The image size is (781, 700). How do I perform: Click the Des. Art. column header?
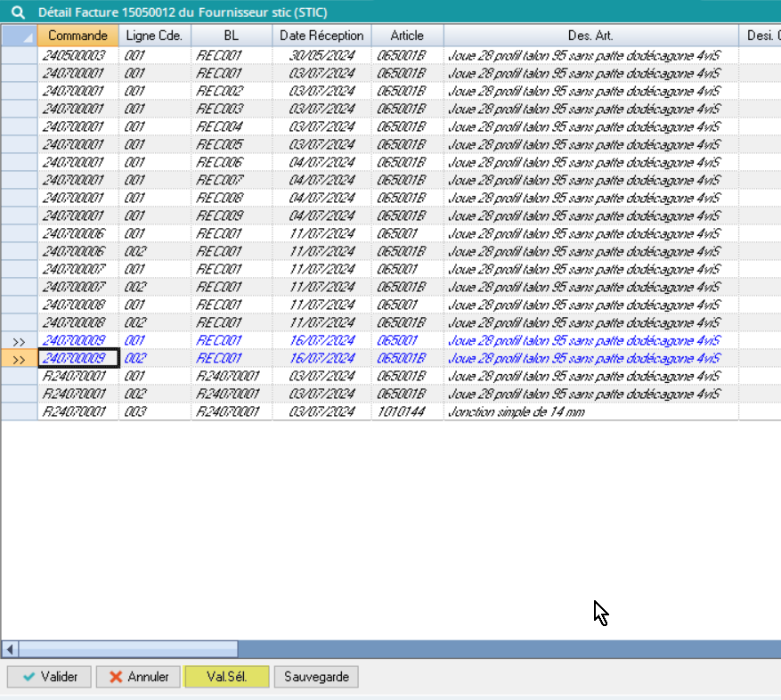pos(590,36)
